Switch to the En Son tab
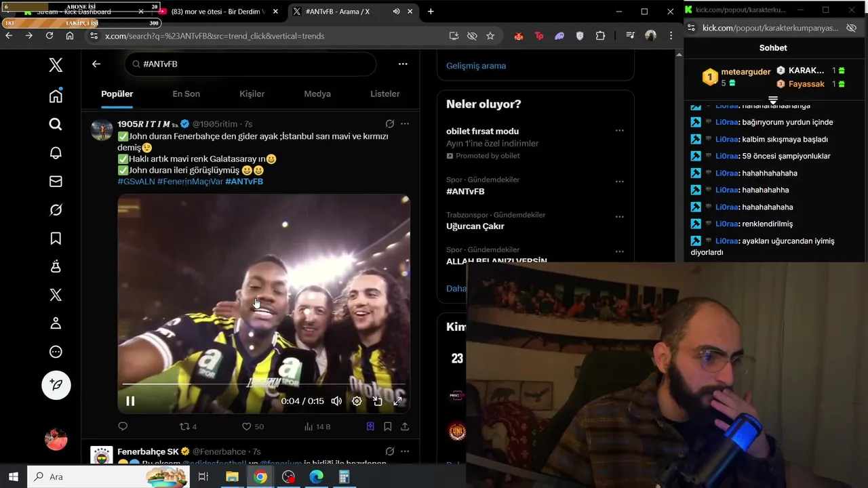 point(186,94)
